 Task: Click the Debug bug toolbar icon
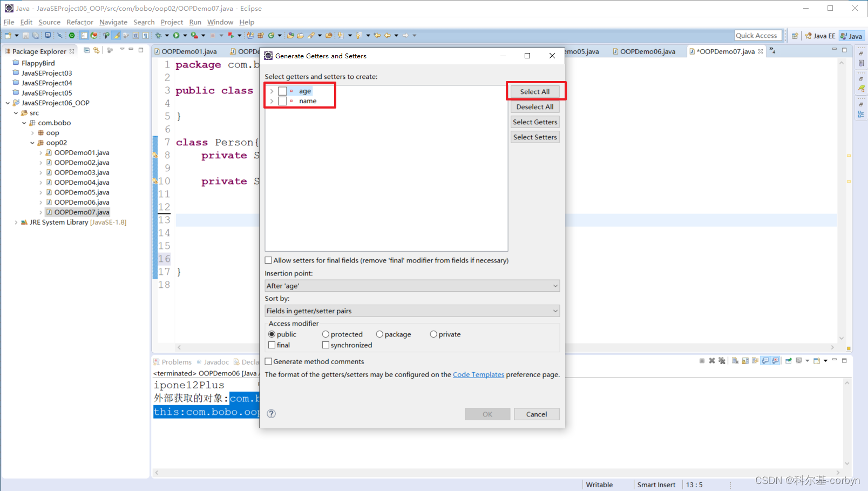point(159,36)
